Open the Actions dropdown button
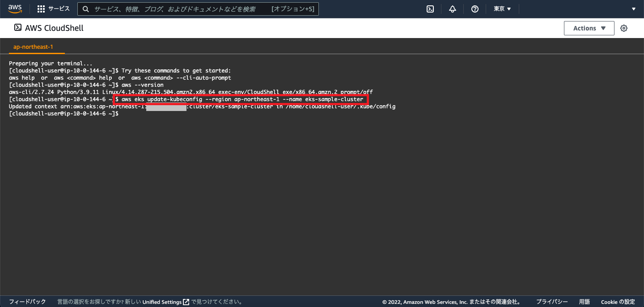The height and width of the screenshot is (307, 644). (589, 28)
